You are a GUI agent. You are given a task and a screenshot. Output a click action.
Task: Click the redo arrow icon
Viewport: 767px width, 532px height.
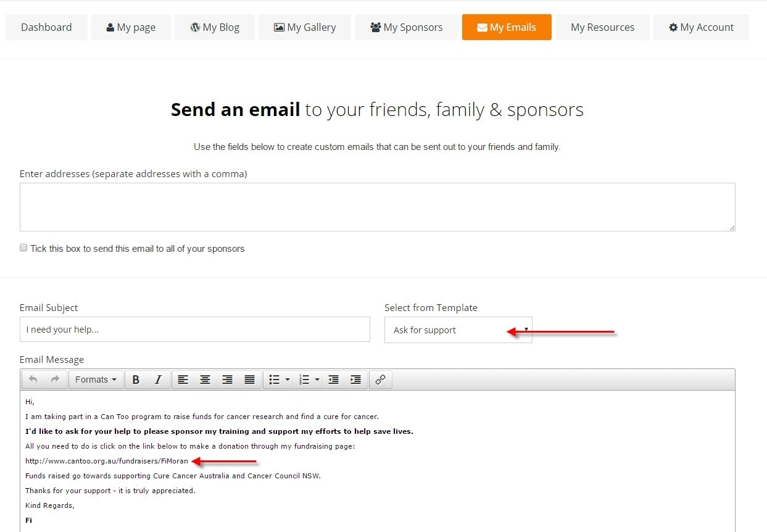click(x=56, y=380)
